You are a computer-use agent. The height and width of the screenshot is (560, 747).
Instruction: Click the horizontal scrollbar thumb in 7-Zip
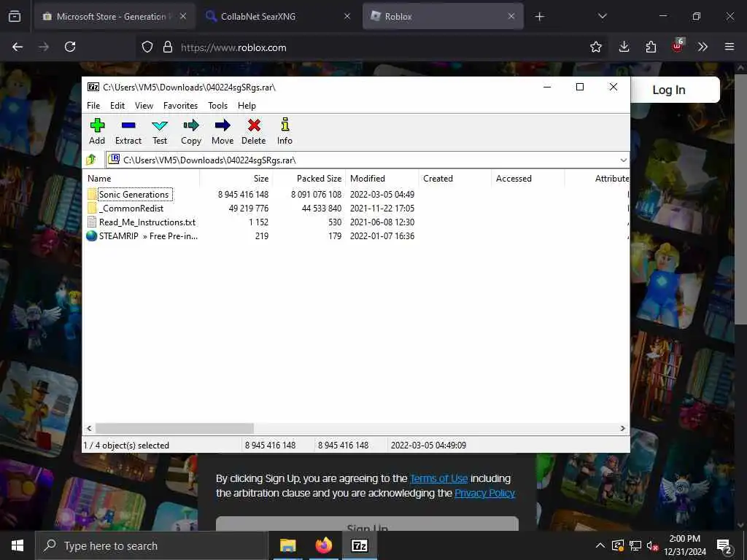[x=174, y=428]
